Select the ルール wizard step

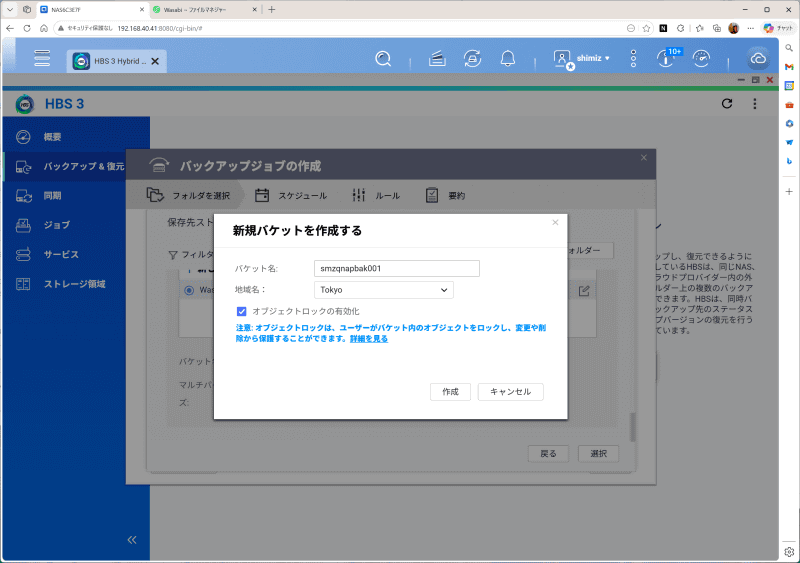click(x=376, y=195)
